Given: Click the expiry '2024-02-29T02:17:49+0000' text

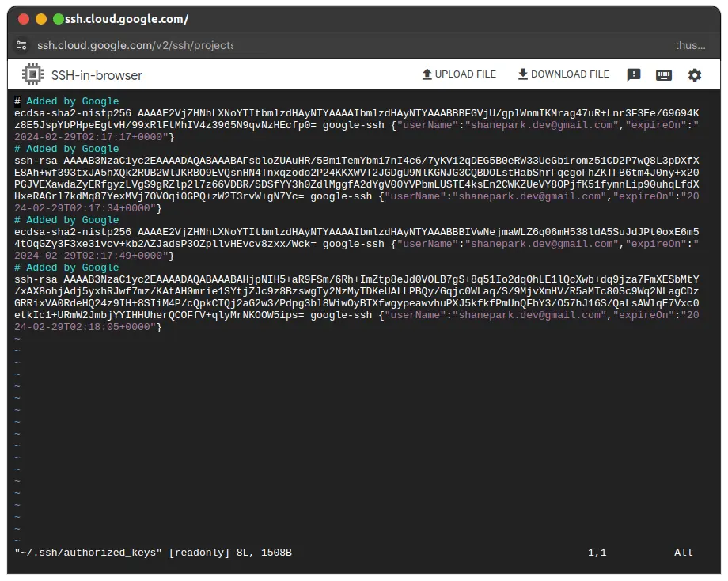Looking at the screenshot, I should [x=88, y=256].
